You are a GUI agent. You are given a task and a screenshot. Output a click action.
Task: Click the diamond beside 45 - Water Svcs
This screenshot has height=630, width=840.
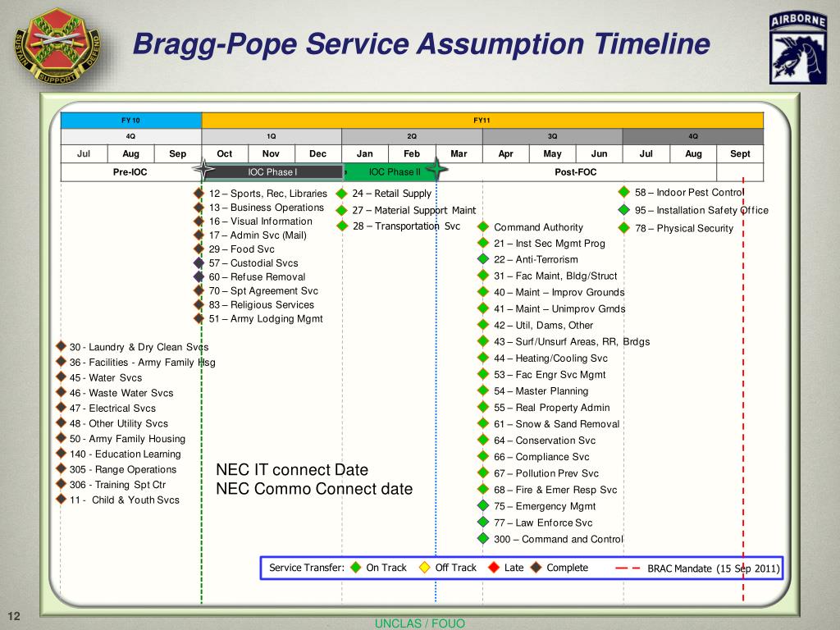pyautogui.click(x=61, y=377)
